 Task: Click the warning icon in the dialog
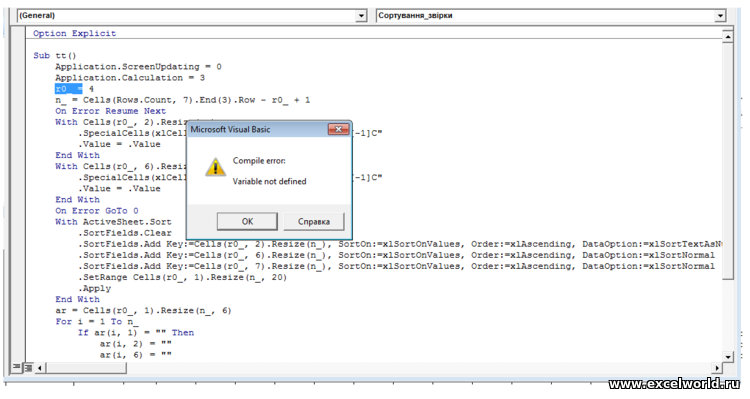pos(215,167)
